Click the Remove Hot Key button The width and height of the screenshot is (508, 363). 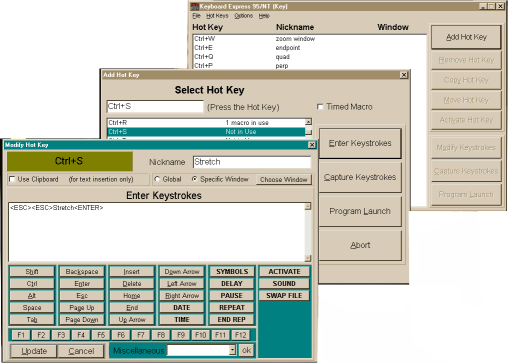466,60
